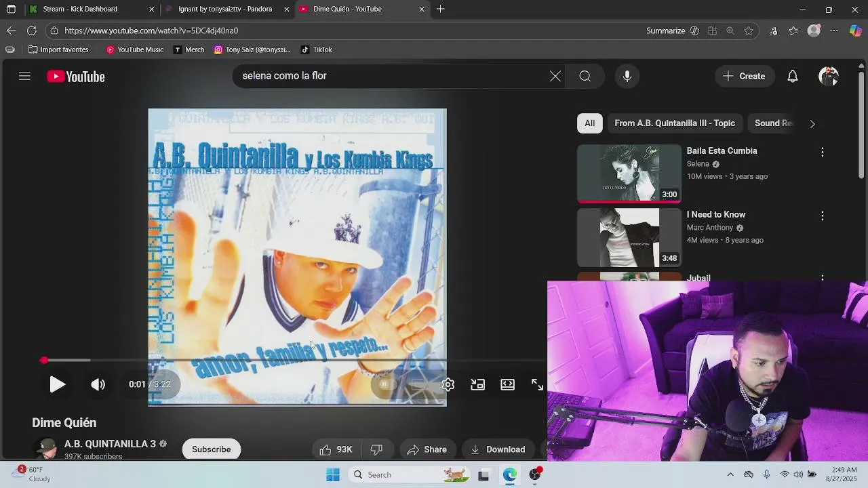Go back in browser history
Viewport: 868px width, 488px height.
11,30
